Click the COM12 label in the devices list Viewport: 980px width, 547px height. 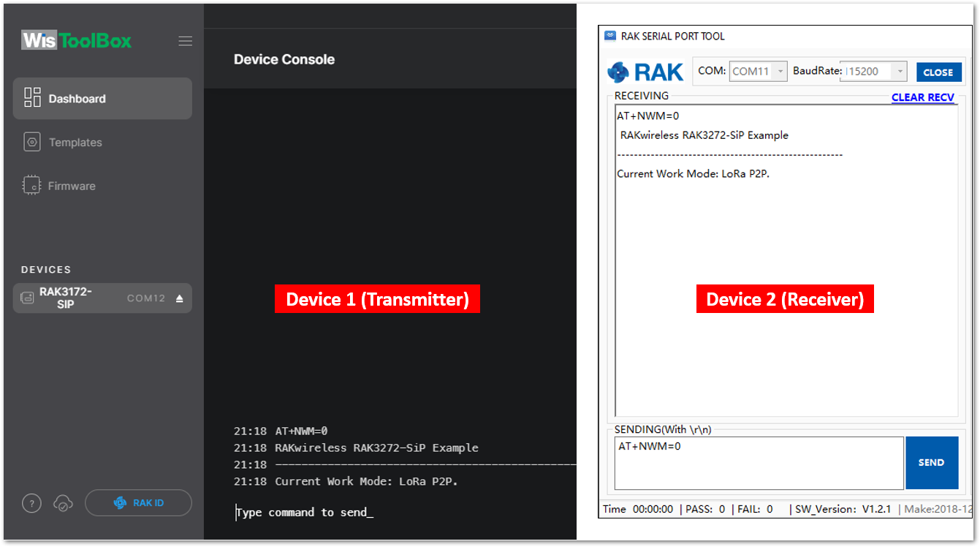coord(146,298)
